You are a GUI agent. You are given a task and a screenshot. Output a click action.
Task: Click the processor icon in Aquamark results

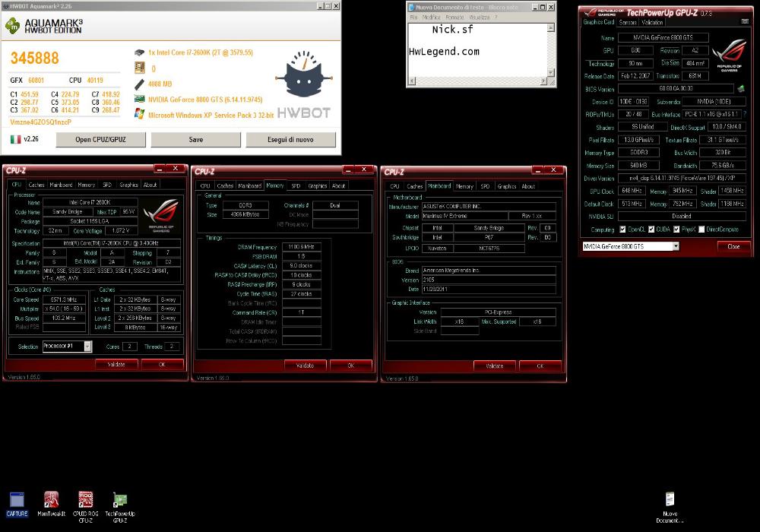139,52
